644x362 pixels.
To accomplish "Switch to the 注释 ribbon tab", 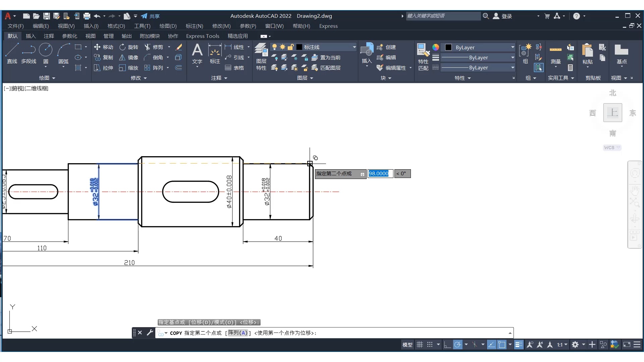I will pyautogui.click(x=49, y=36).
